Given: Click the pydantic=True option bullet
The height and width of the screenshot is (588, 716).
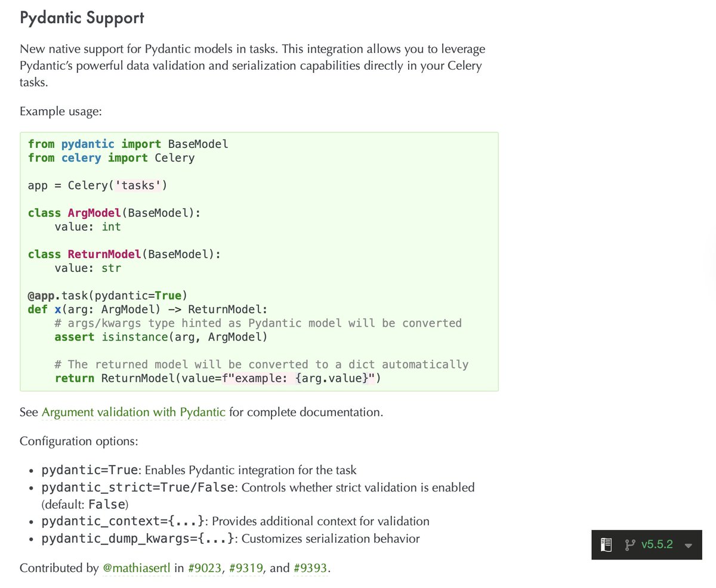Looking at the screenshot, I should pos(199,470).
